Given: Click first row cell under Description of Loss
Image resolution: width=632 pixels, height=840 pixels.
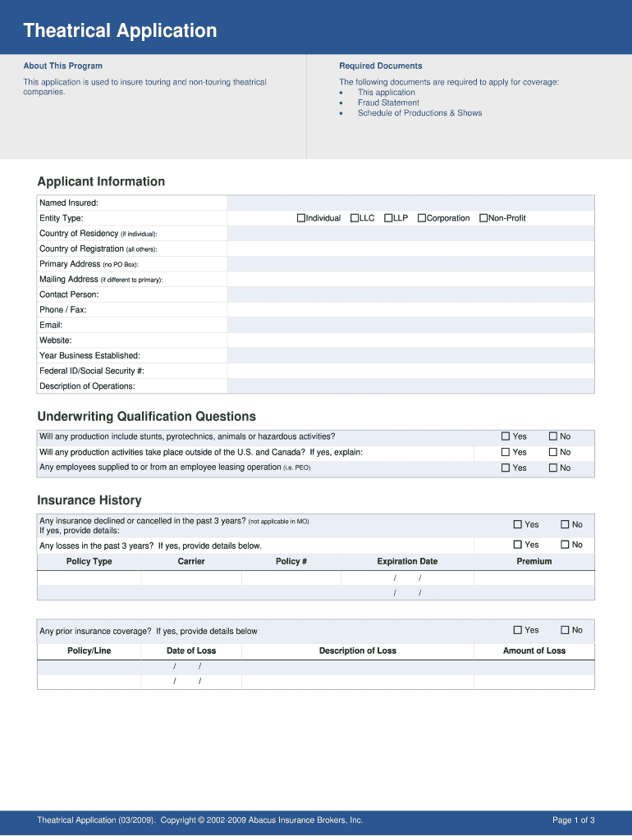Looking at the screenshot, I should (x=357, y=667).
